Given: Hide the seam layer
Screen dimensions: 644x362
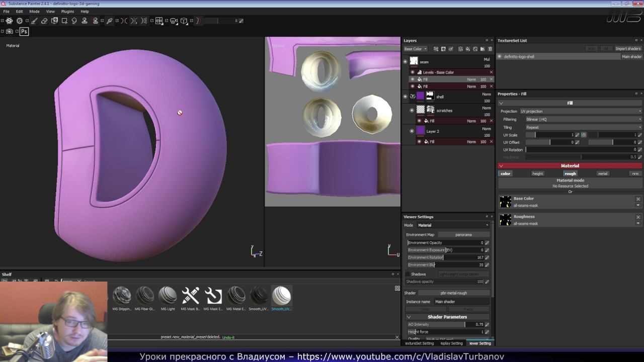Looking at the screenshot, I should click(405, 62).
